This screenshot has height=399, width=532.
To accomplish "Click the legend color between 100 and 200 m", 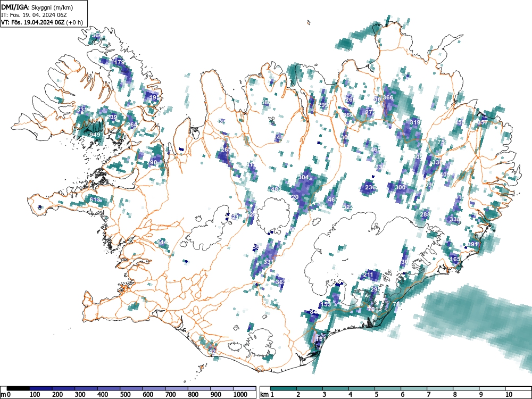I will tap(41, 388).
